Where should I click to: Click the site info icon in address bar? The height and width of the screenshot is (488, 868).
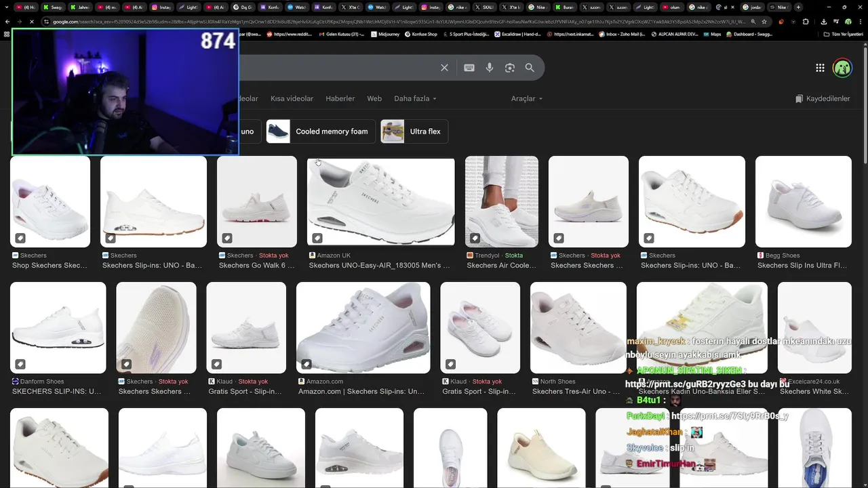(46, 22)
